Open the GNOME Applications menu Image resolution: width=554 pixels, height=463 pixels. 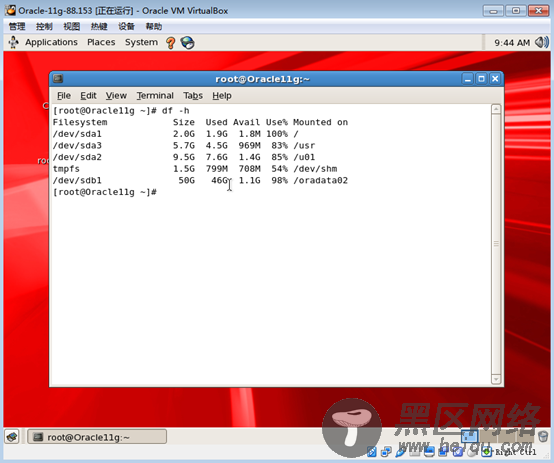tap(51, 42)
